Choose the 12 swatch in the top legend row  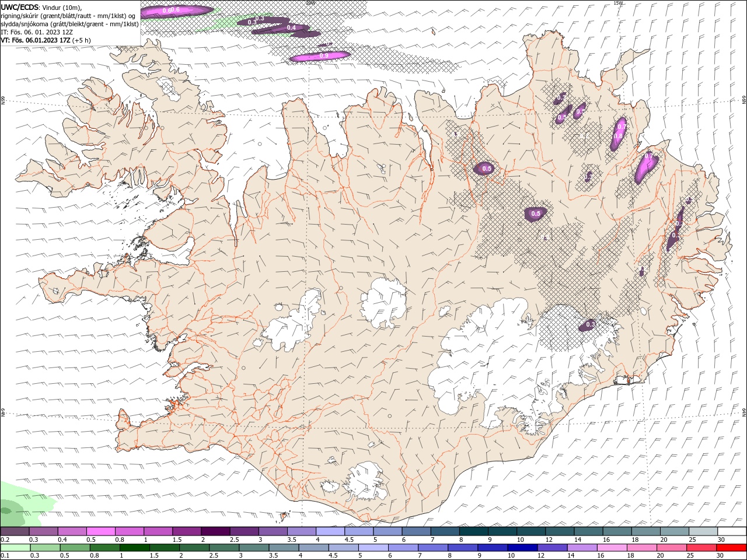click(x=559, y=531)
